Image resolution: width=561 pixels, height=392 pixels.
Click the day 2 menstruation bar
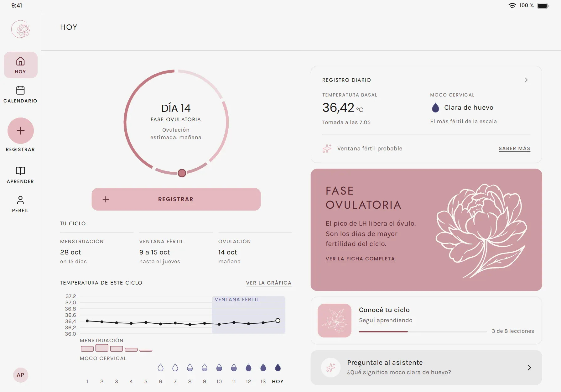coord(102,348)
